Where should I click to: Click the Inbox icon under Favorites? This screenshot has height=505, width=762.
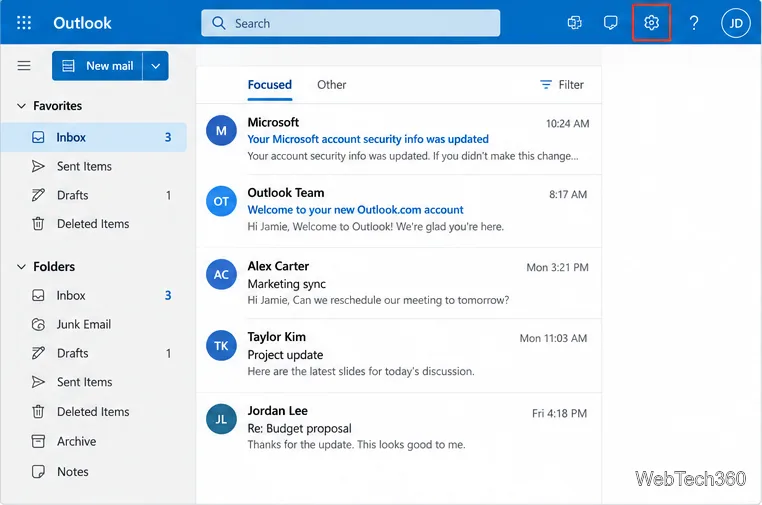(38, 137)
